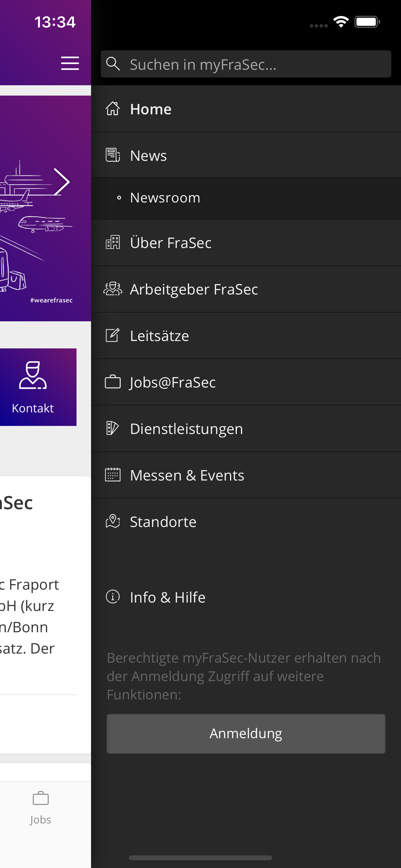This screenshot has height=868, width=401.
Task: Tap the Leitsätze edit icon
Action: [x=113, y=336]
